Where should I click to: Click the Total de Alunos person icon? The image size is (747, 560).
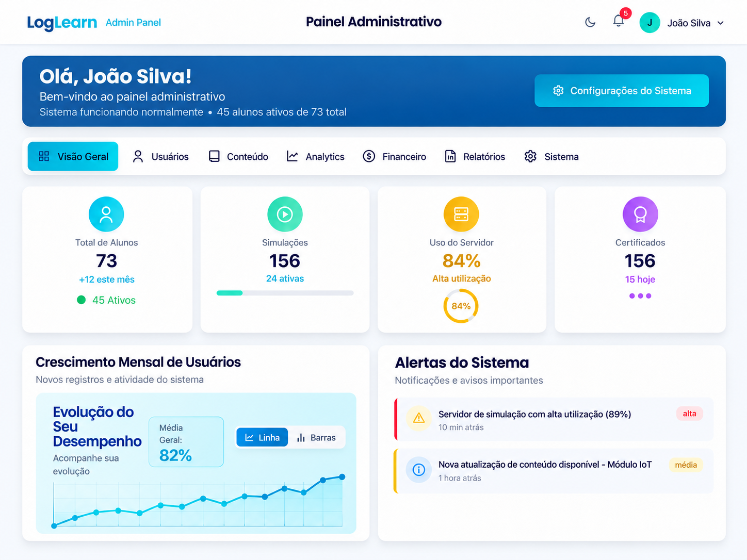[x=106, y=214]
